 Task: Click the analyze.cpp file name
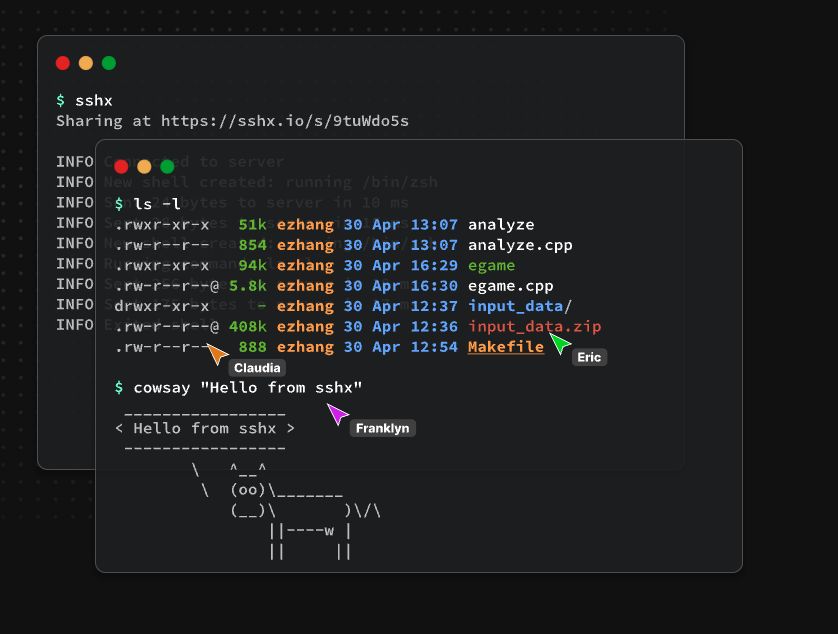click(x=520, y=245)
